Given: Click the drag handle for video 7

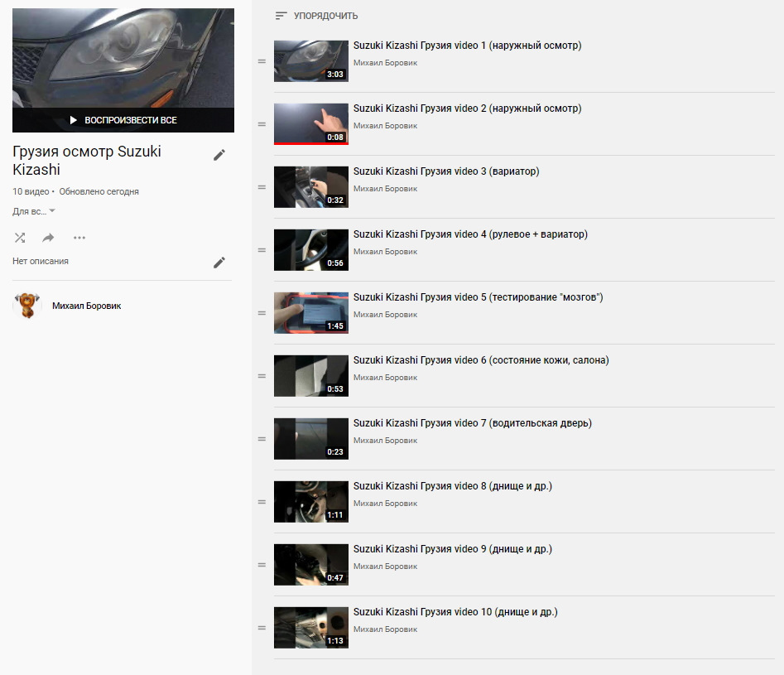Looking at the screenshot, I should (x=262, y=439).
